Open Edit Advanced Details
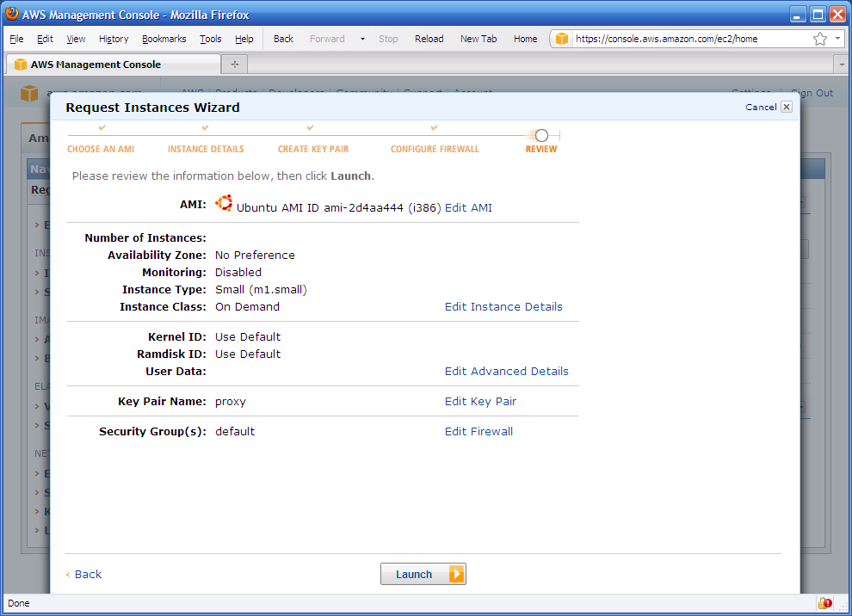852x616 pixels. (x=506, y=372)
